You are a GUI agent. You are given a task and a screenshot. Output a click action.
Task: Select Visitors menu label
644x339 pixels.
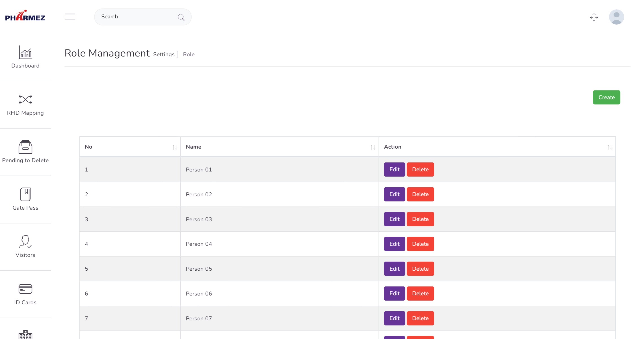[25, 255]
